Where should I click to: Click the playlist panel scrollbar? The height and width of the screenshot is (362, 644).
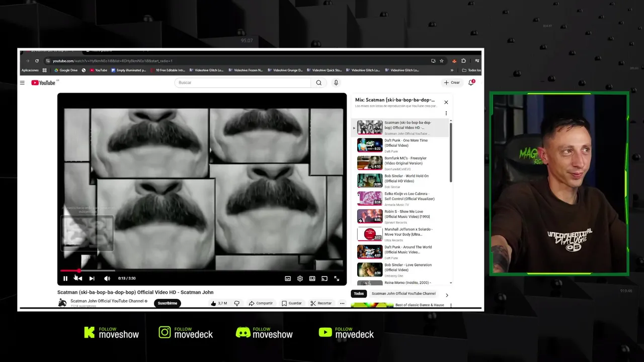pyautogui.click(x=451, y=153)
